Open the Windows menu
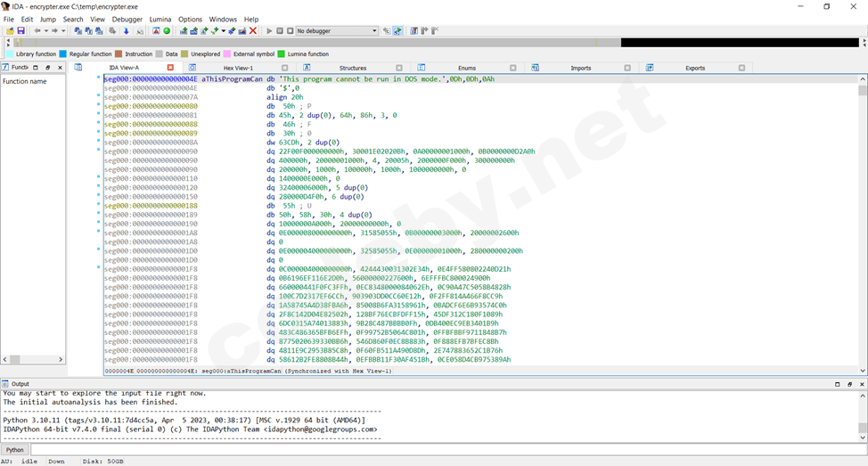The width and height of the screenshot is (868, 466). (223, 19)
